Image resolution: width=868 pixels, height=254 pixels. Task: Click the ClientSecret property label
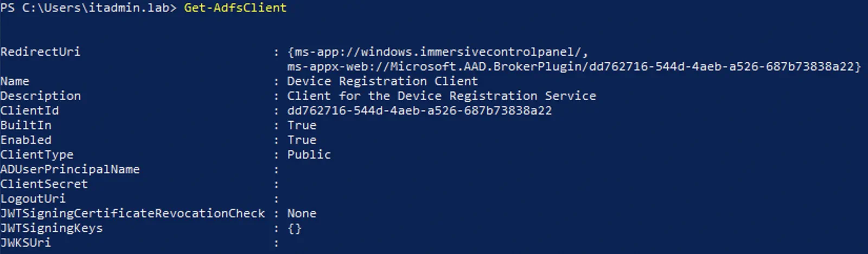[44, 184]
